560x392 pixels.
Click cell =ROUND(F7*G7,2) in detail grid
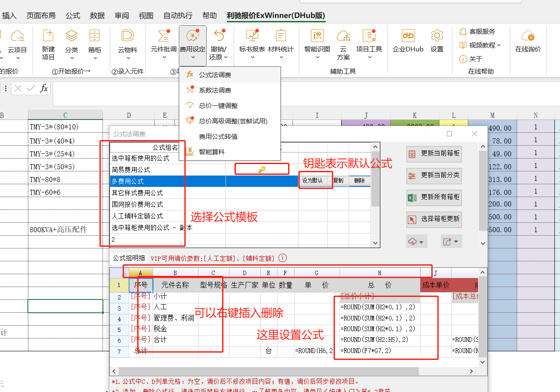point(380,350)
